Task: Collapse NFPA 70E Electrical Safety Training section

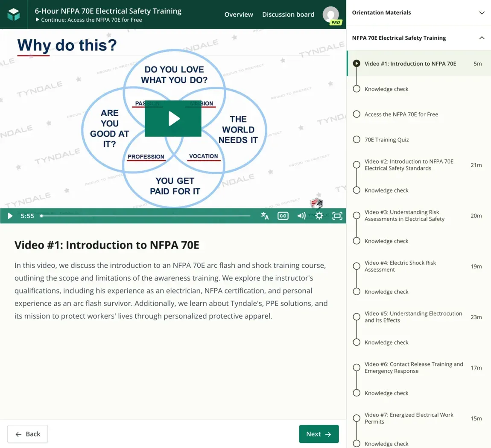Action: (482, 38)
